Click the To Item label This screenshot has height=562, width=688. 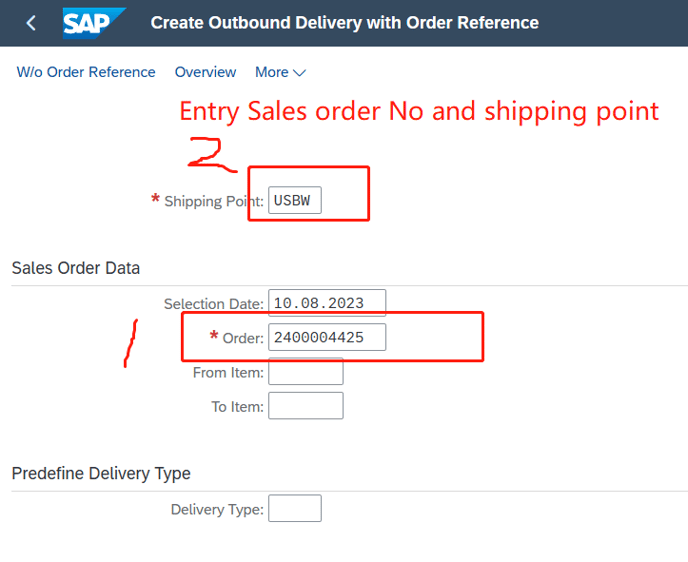(237, 407)
